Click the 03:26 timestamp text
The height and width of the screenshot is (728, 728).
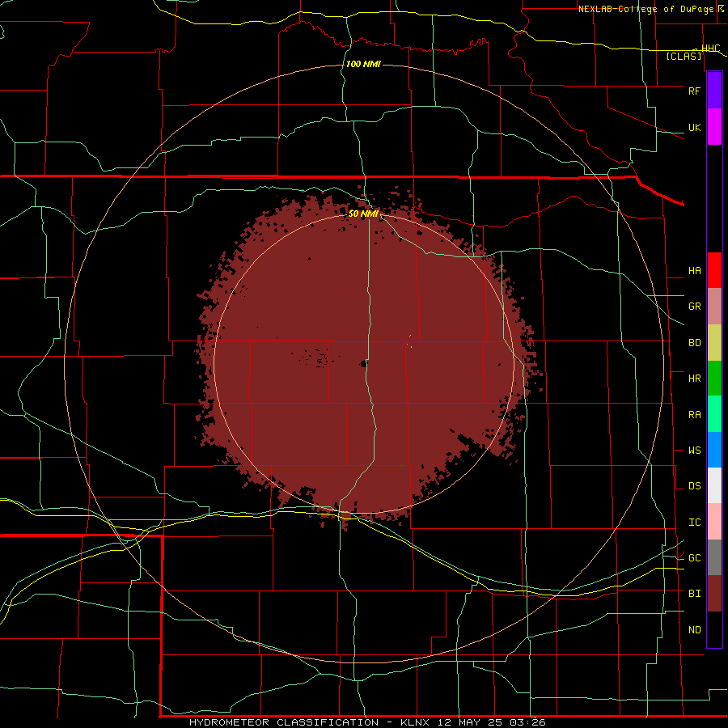[x=527, y=722]
